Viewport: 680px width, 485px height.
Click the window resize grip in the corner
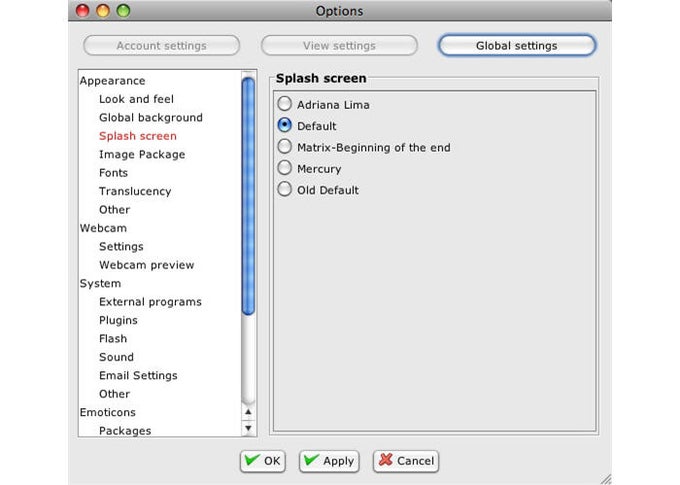[606, 479]
